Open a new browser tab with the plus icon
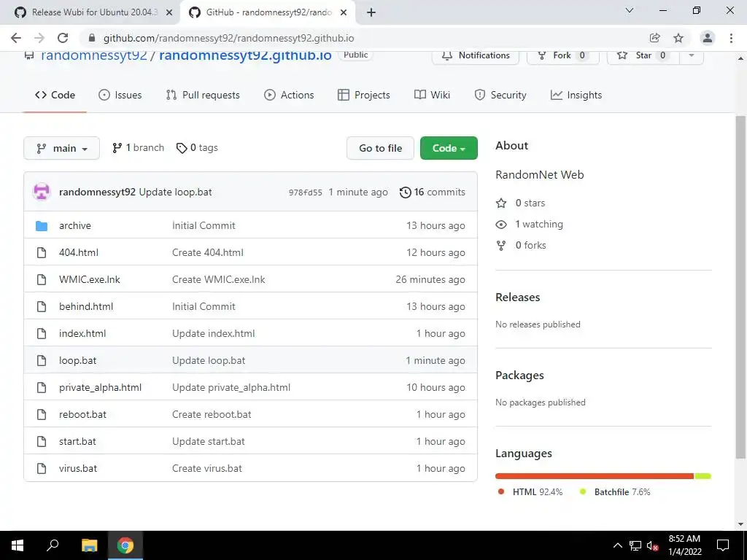The height and width of the screenshot is (560, 747). 371,12
